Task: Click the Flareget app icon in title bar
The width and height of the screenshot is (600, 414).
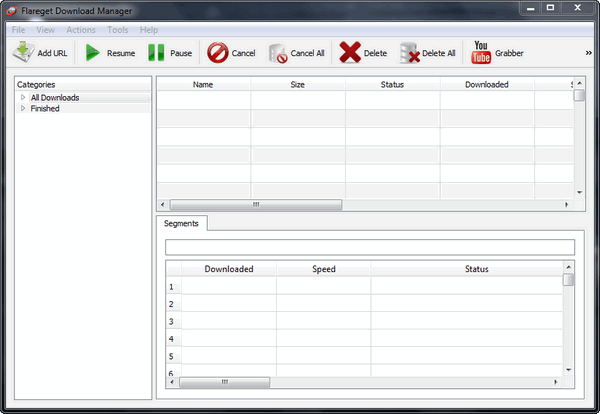Action: 12,11
